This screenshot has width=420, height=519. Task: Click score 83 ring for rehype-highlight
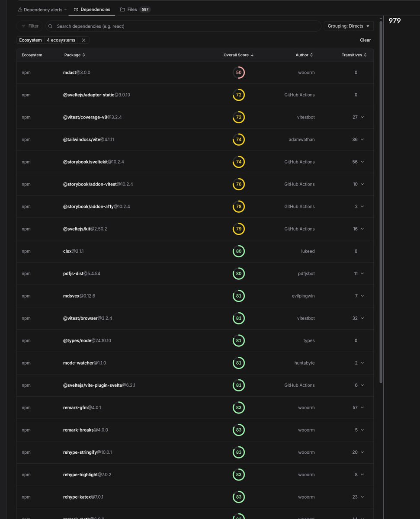[239, 474]
